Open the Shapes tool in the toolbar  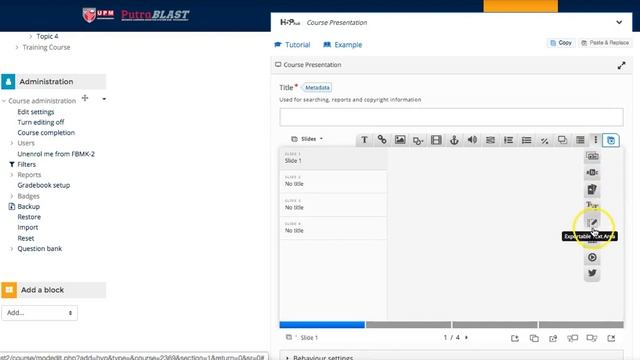coord(418,140)
